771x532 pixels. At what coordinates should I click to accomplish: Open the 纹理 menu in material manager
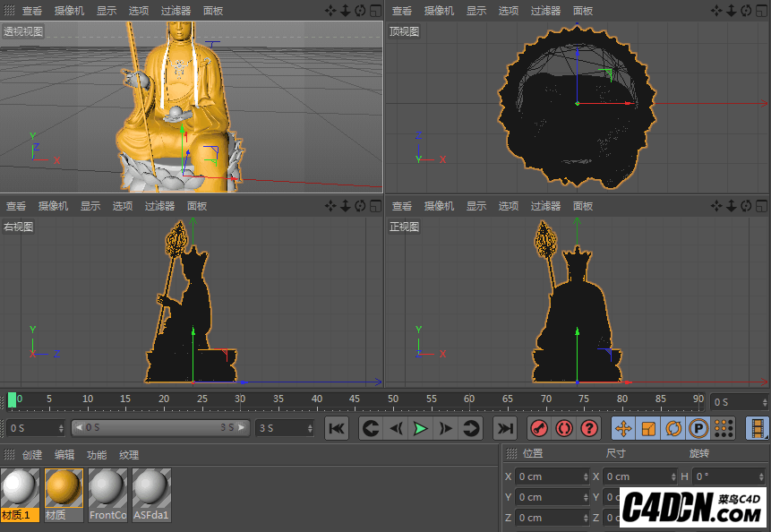[129, 455]
